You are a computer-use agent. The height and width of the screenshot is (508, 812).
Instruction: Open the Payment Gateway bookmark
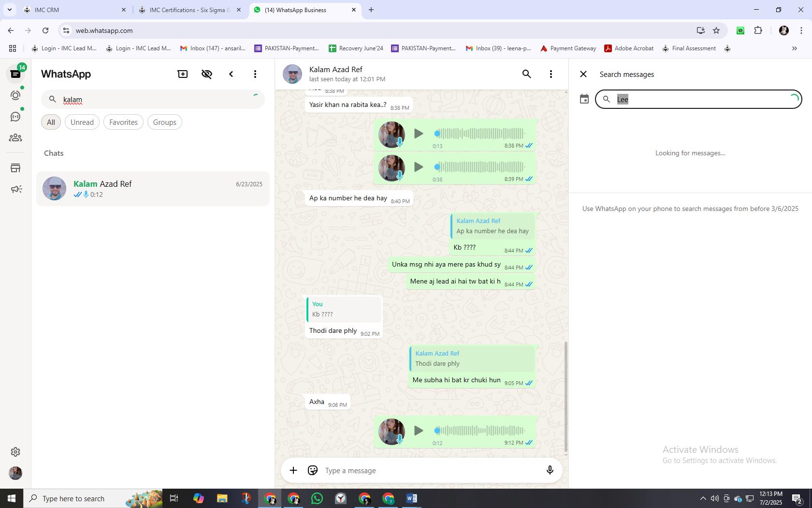tap(568, 48)
